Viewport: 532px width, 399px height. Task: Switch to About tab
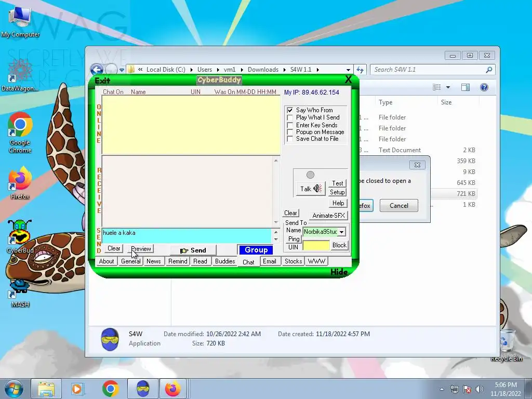pos(107,261)
